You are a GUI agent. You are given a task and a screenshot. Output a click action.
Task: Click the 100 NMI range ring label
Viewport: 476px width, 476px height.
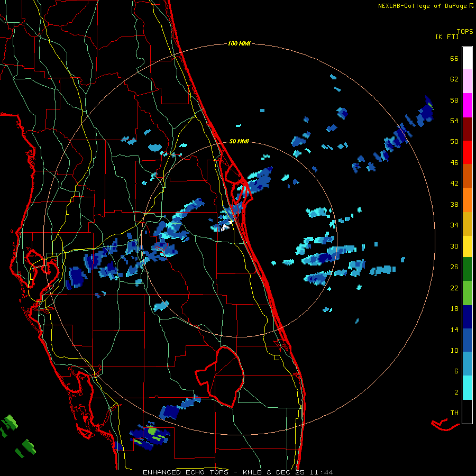coord(239,43)
